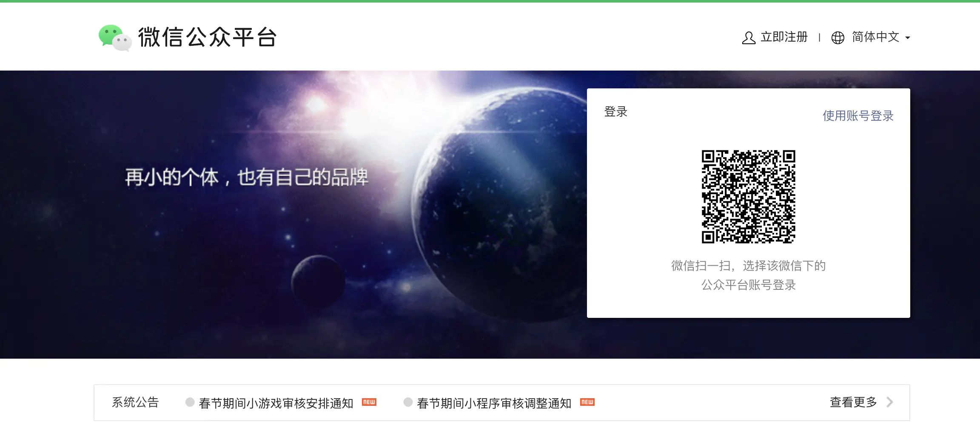The height and width of the screenshot is (436, 980).
Task: Click the login QR code image
Action: pos(749,197)
